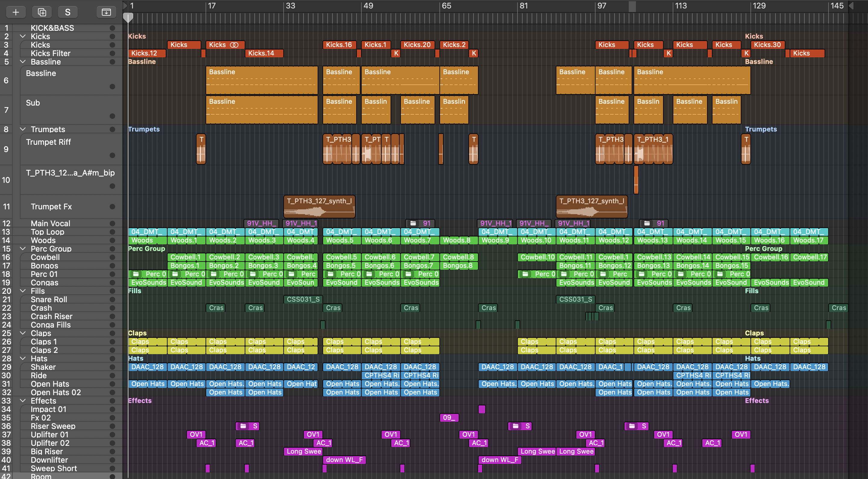The width and height of the screenshot is (868, 479).
Task: Collapse the Trumpets group chevron
Action: pos(23,129)
